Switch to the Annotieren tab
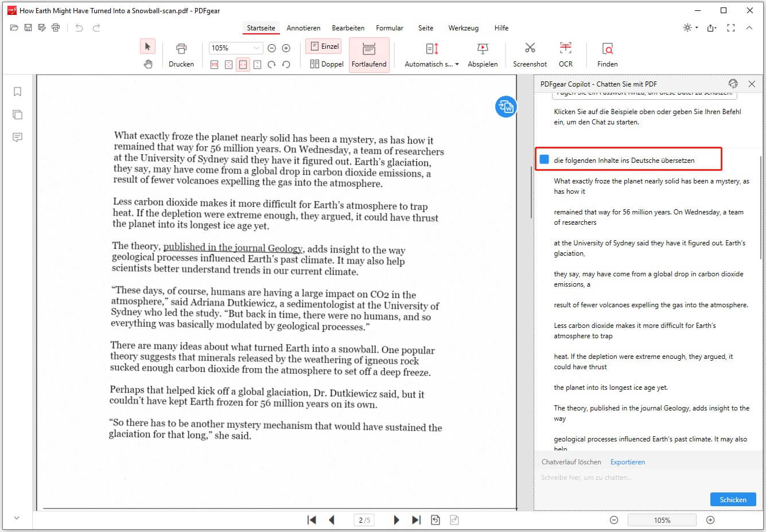 coord(304,28)
